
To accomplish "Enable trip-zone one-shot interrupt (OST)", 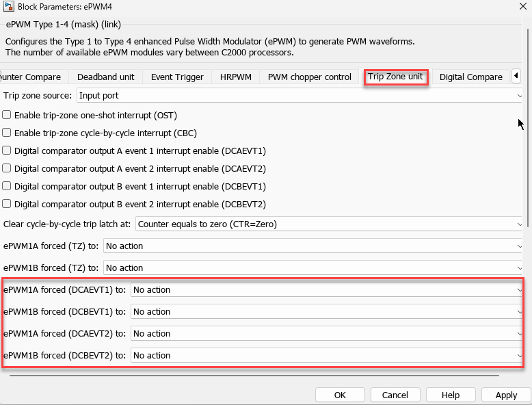I will coord(7,115).
